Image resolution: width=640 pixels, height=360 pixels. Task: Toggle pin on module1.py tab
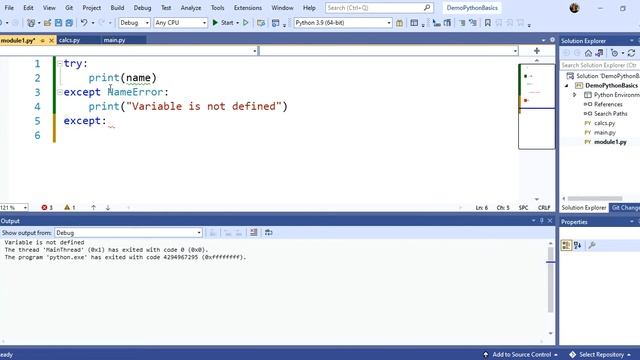[x=42, y=40]
